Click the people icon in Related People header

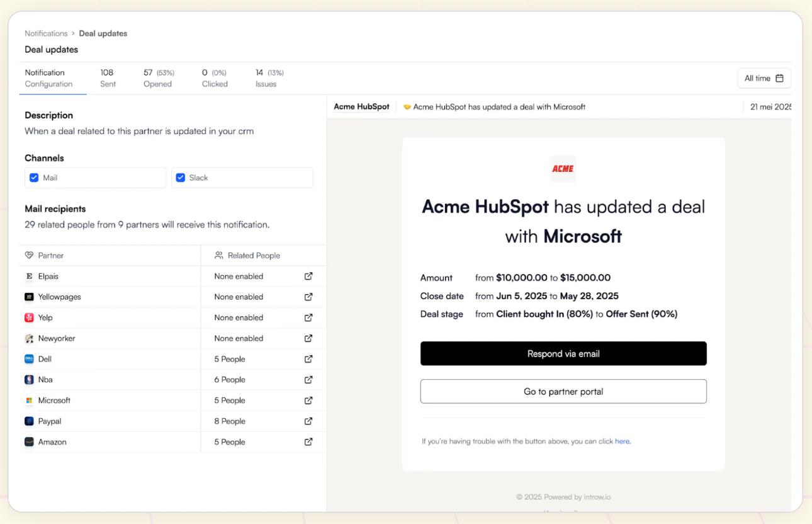click(219, 256)
